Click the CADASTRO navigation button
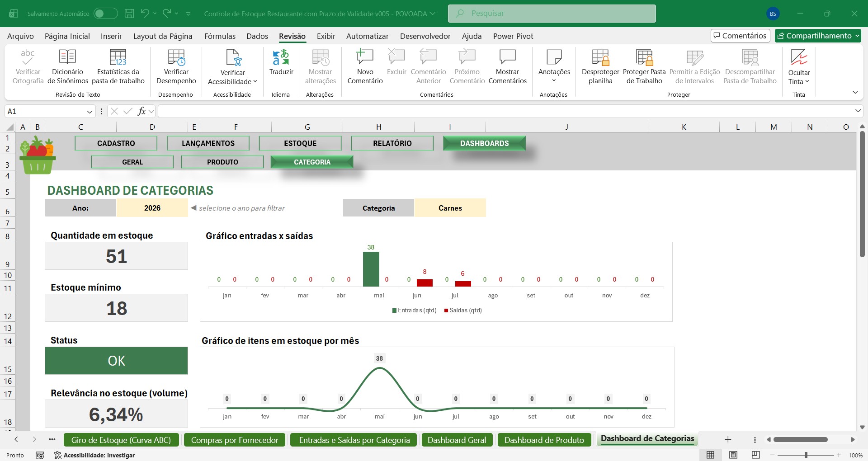The height and width of the screenshot is (461, 868). (116, 143)
